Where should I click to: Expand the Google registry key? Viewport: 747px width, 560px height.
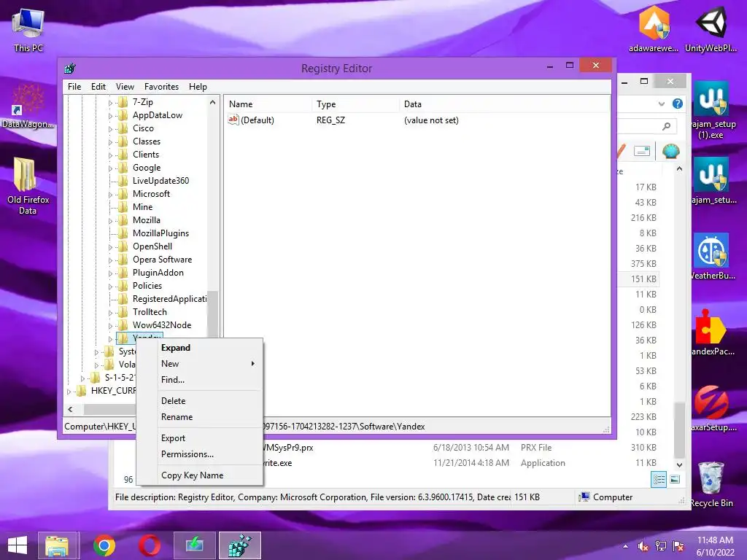[111, 168]
